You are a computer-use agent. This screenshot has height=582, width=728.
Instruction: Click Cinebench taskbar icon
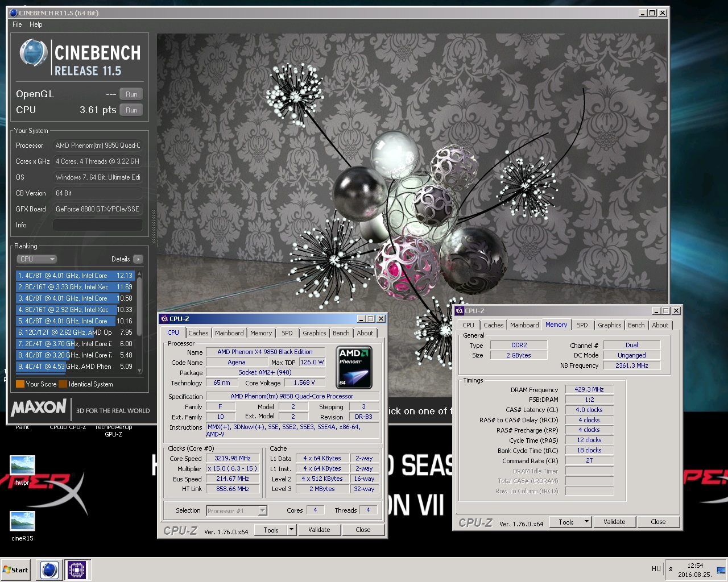(49, 569)
